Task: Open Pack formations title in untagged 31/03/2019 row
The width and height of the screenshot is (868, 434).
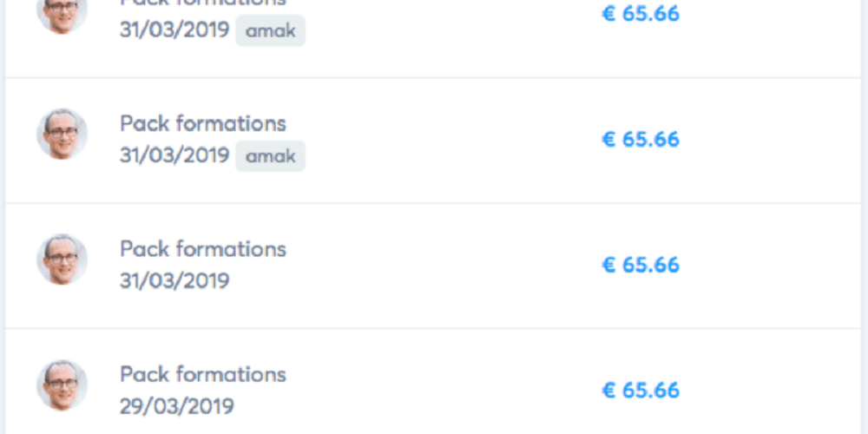Action: point(202,249)
